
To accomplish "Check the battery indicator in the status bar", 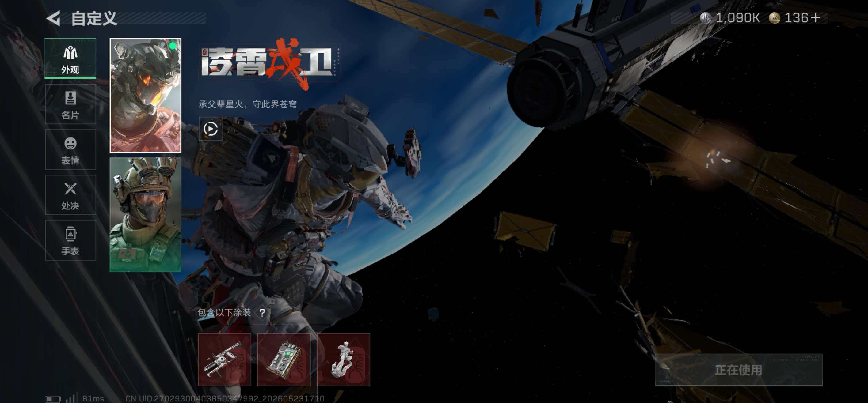I will pyautogui.click(x=53, y=399).
